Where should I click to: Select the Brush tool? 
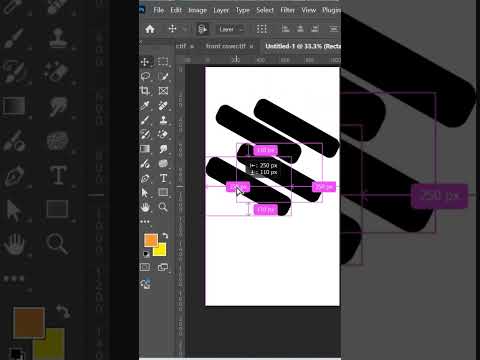[x=145, y=120]
